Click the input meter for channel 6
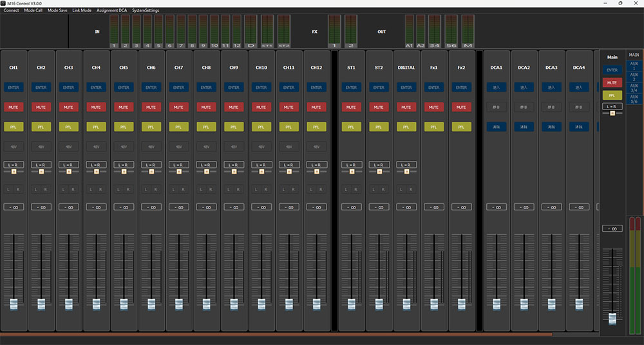The width and height of the screenshot is (644, 345). coord(169,31)
